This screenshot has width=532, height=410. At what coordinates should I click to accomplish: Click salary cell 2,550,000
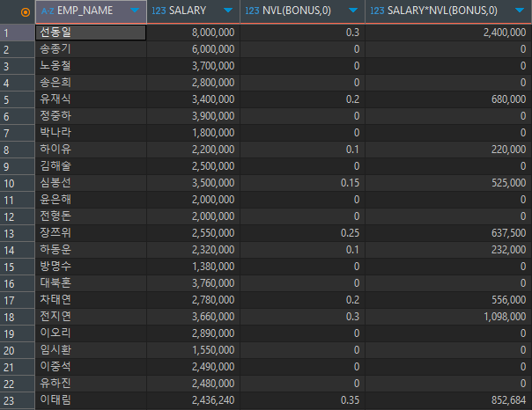(x=194, y=233)
